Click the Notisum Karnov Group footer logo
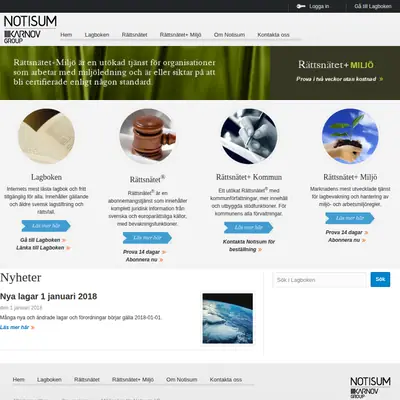The height and width of the screenshot is (400, 400). (370, 387)
